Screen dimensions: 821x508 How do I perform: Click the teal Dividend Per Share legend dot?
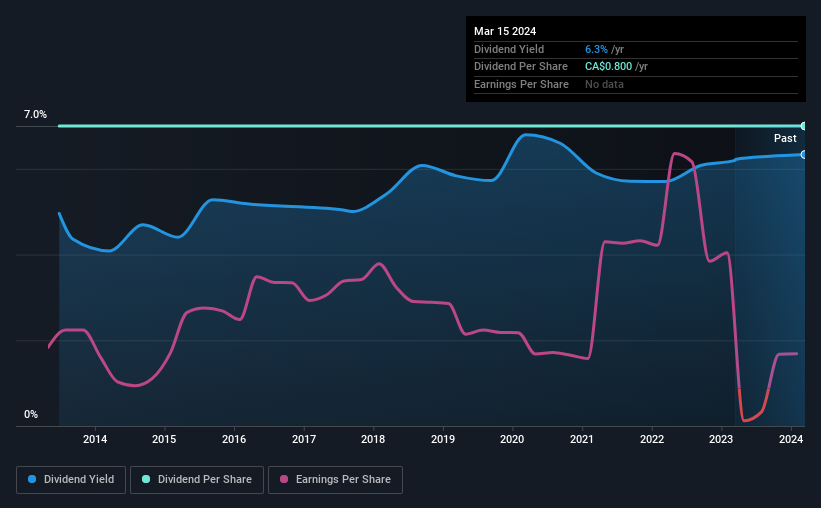[146, 479]
